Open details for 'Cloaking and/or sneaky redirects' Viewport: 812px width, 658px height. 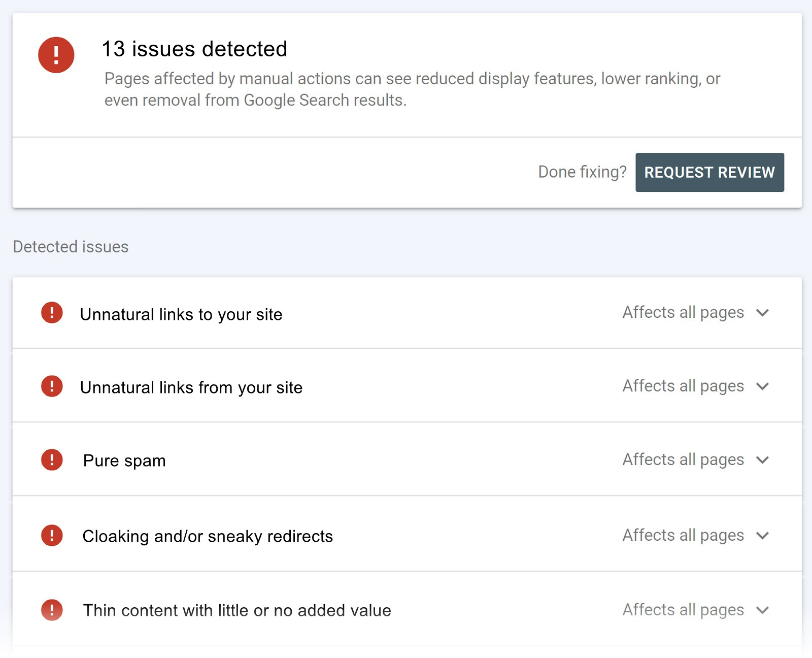763,536
